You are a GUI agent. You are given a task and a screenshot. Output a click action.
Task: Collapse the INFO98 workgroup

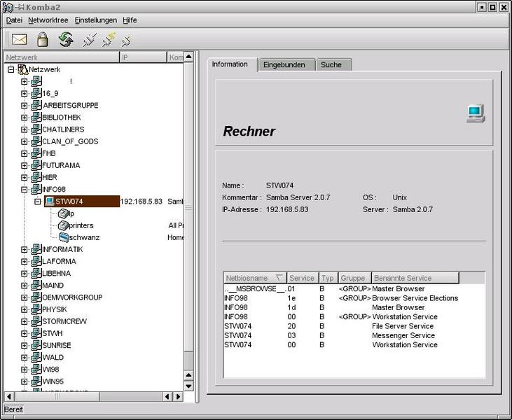coord(24,189)
